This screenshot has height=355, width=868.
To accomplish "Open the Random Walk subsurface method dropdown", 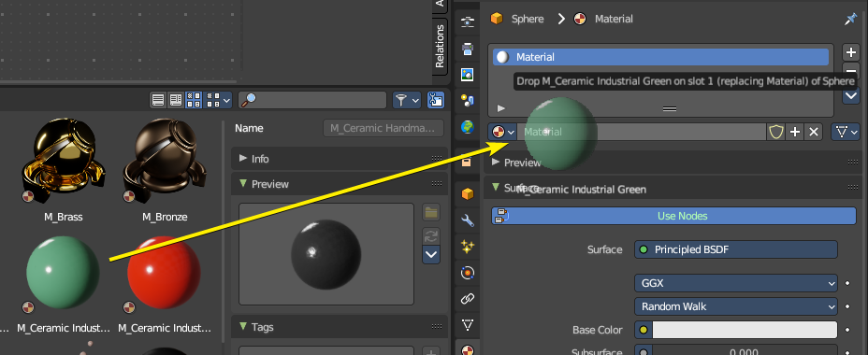I will [x=736, y=306].
